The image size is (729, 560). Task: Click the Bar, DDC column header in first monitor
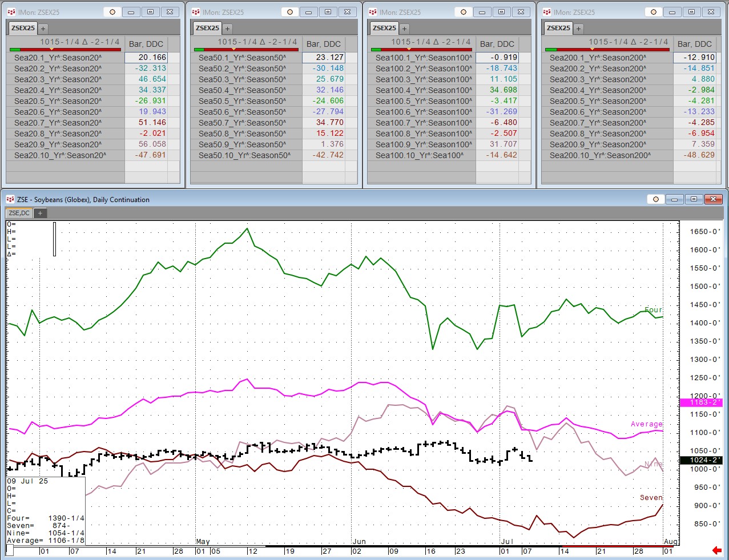click(146, 44)
